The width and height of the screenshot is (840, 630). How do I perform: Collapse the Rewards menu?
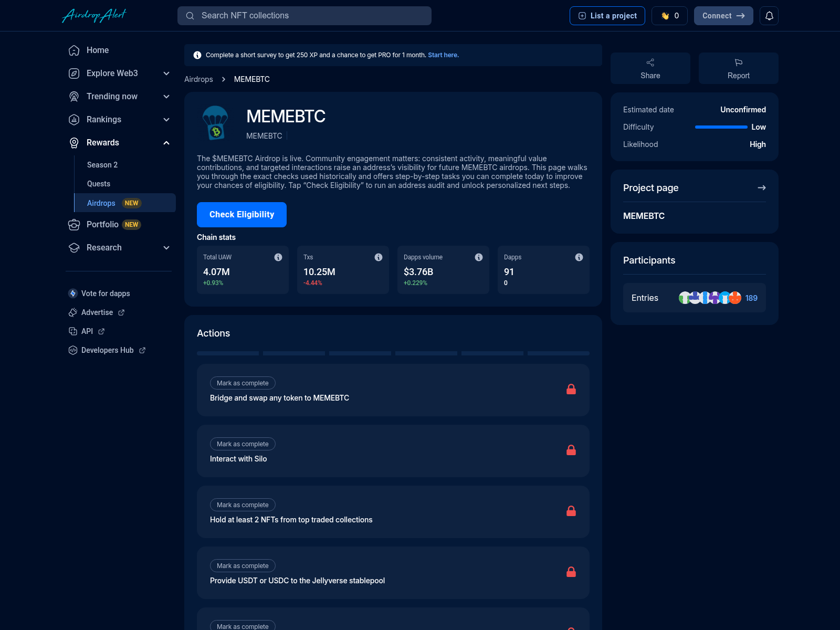tap(166, 143)
